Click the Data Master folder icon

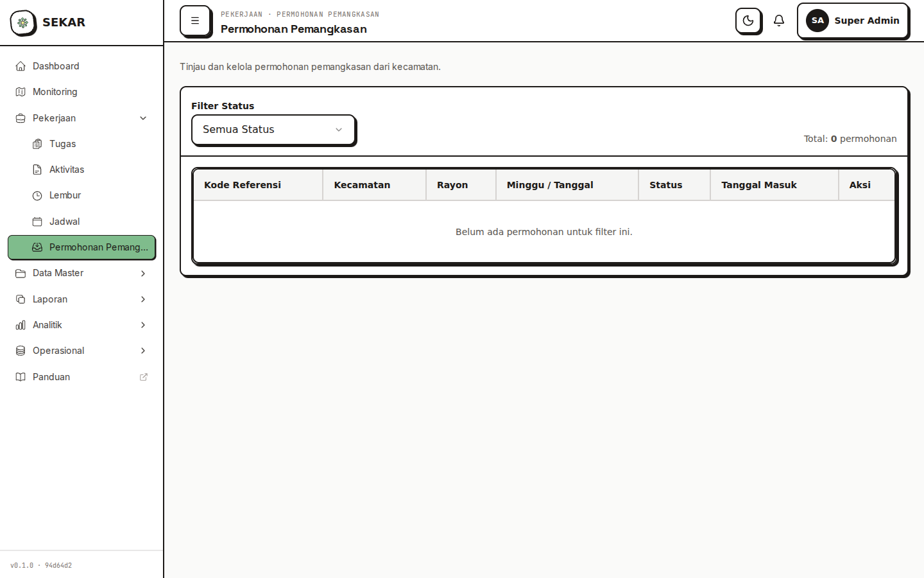click(21, 273)
